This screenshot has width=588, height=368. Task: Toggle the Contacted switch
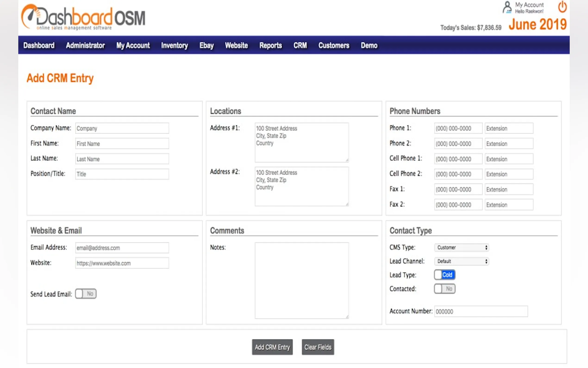click(444, 289)
